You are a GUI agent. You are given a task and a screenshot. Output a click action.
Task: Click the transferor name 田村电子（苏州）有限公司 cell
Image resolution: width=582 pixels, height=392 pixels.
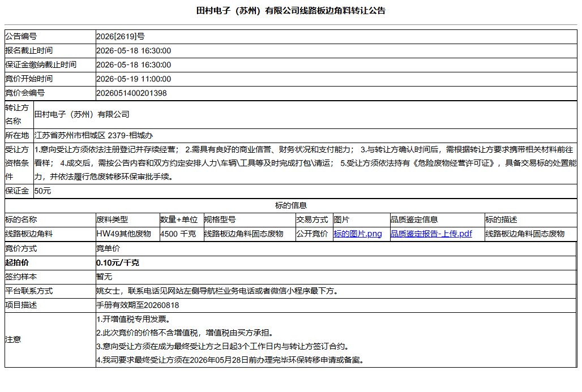pos(305,115)
